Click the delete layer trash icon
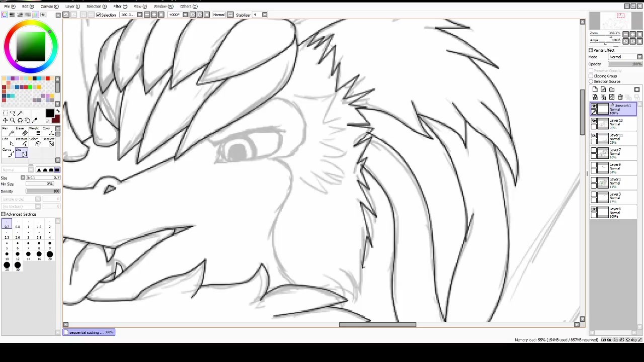The image size is (644, 362). pyautogui.click(x=620, y=97)
